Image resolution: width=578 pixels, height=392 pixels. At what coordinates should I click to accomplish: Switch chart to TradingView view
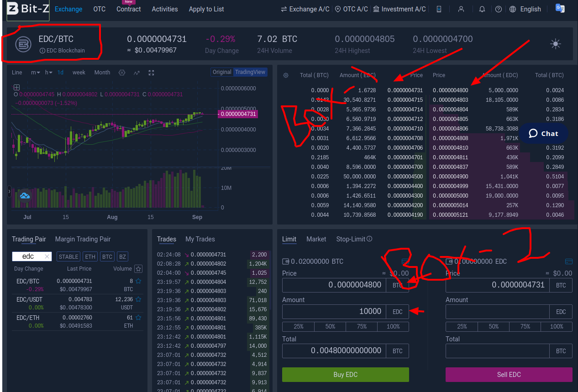250,72
